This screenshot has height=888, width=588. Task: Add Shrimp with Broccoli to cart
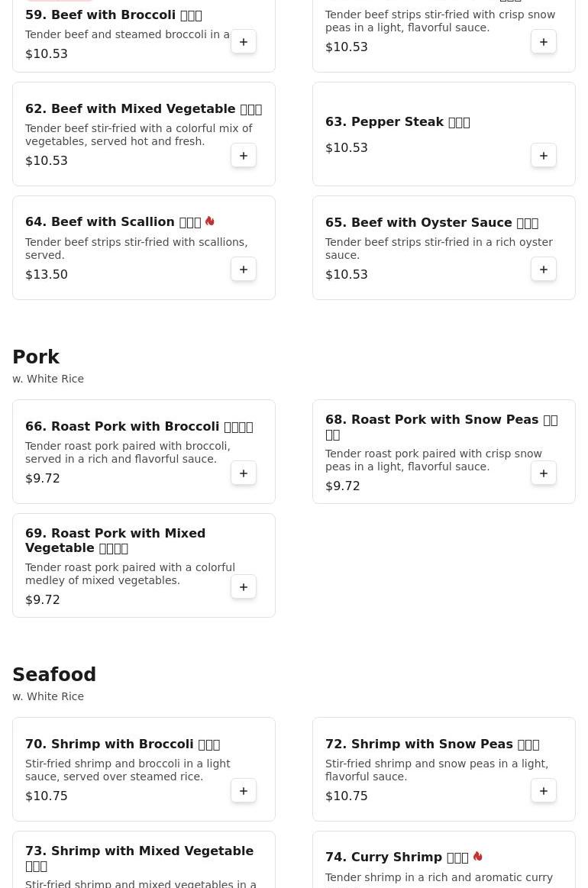tap(244, 791)
